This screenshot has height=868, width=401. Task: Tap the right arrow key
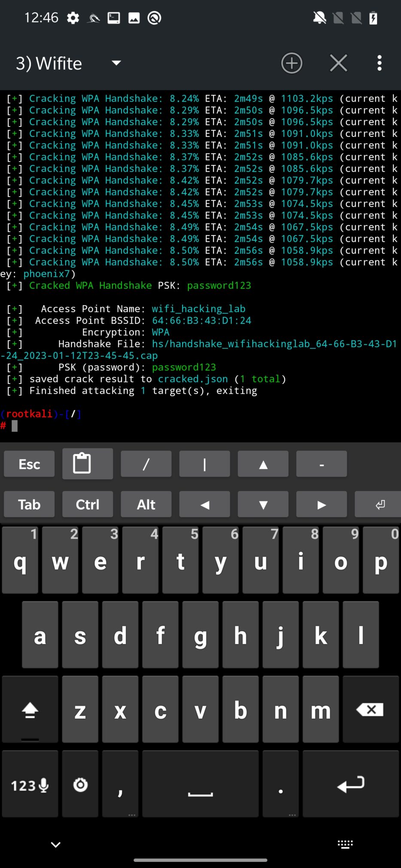point(322,504)
